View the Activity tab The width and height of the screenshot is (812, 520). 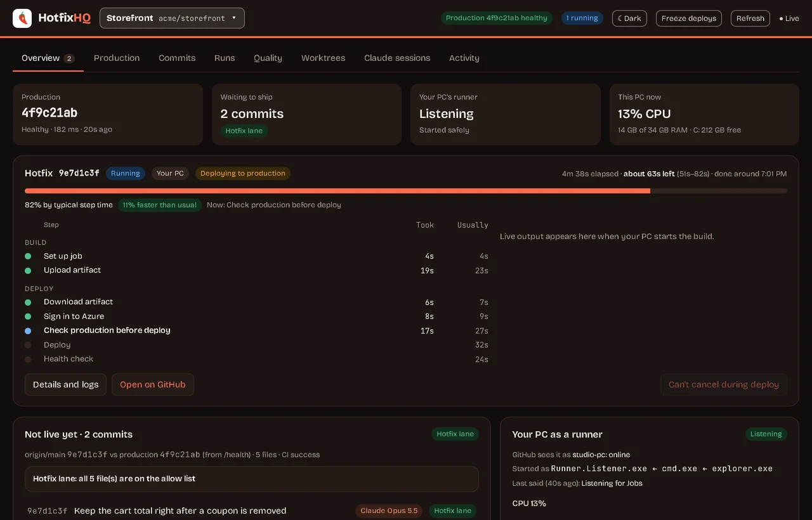(464, 58)
